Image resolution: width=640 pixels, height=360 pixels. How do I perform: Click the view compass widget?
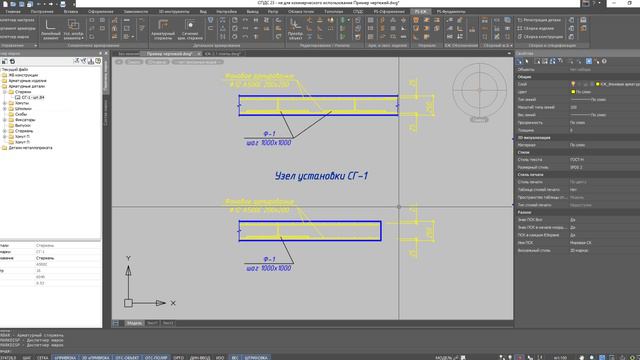(479, 90)
